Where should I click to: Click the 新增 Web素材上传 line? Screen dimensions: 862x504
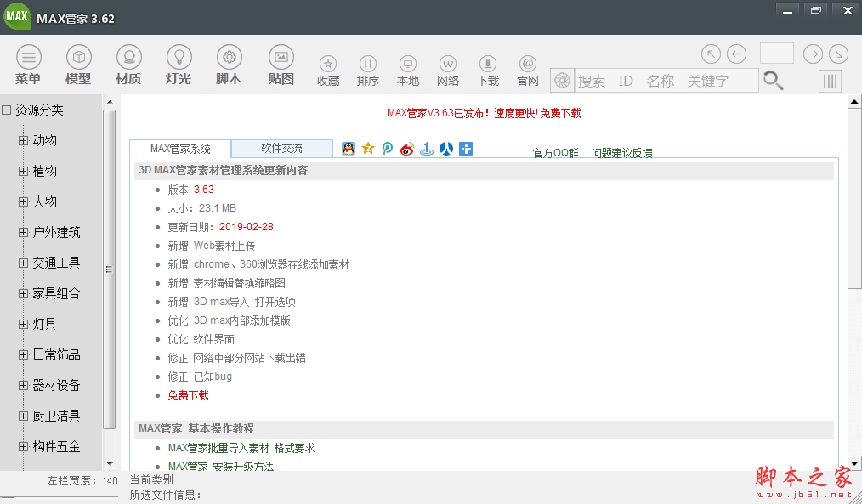pyautogui.click(x=212, y=246)
